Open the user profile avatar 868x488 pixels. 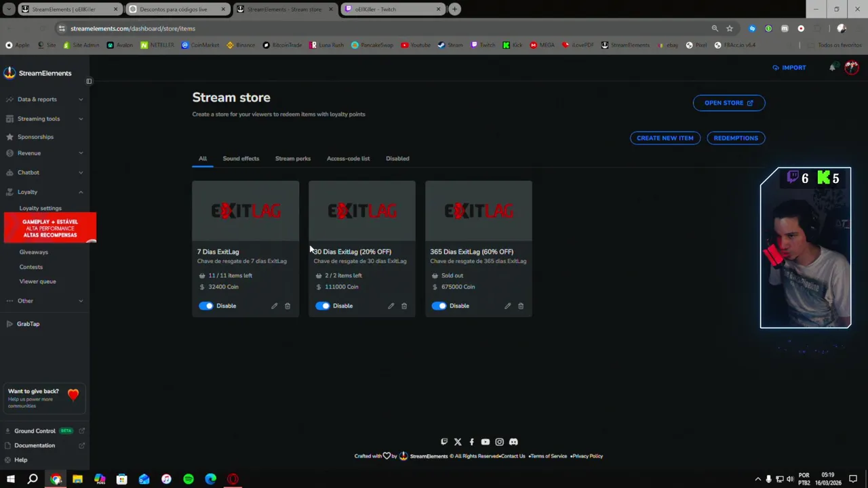coord(852,67)
